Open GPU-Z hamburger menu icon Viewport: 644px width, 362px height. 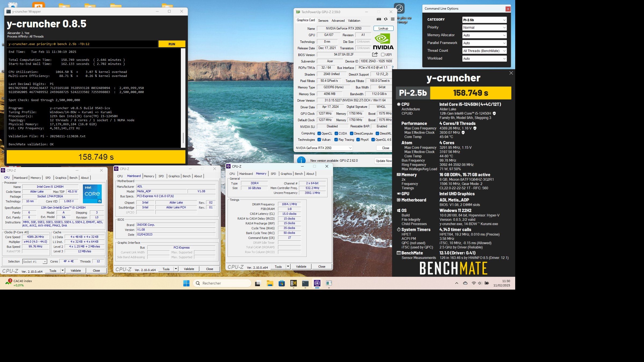coord(393,19)
